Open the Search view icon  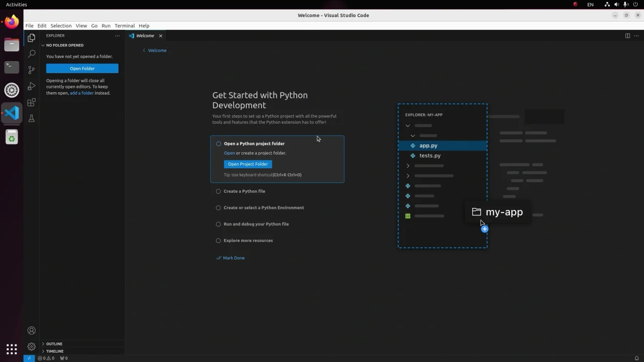click(x=31, y=54)
